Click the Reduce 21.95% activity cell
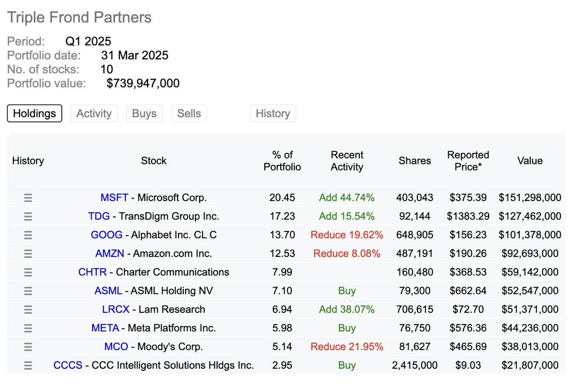This screenshot has height=392, width=579. [x=347, y=347]
